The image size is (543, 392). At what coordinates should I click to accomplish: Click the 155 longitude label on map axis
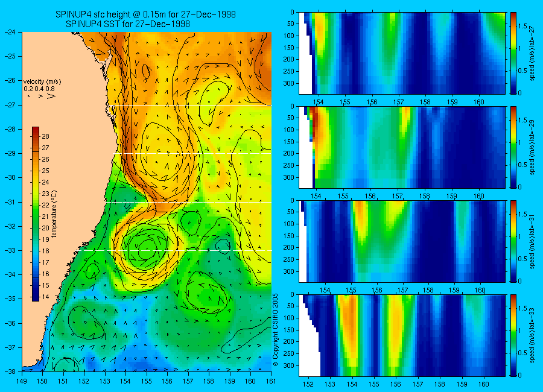[x=147, y=381]
